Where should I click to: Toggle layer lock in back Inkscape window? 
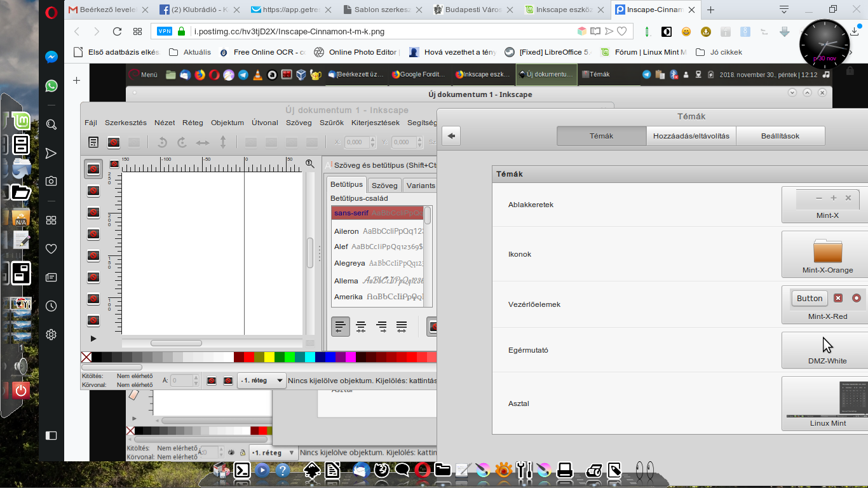point(243,452)
